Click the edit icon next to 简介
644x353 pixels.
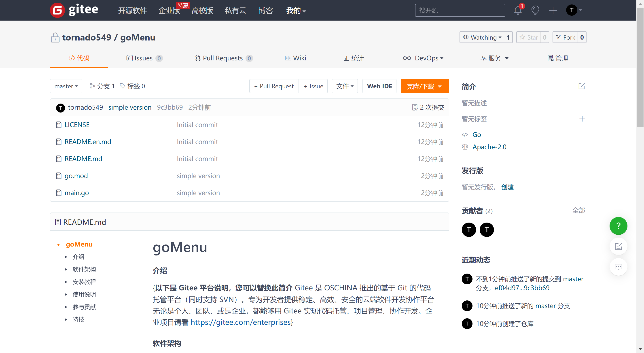[x=582, y=86]
